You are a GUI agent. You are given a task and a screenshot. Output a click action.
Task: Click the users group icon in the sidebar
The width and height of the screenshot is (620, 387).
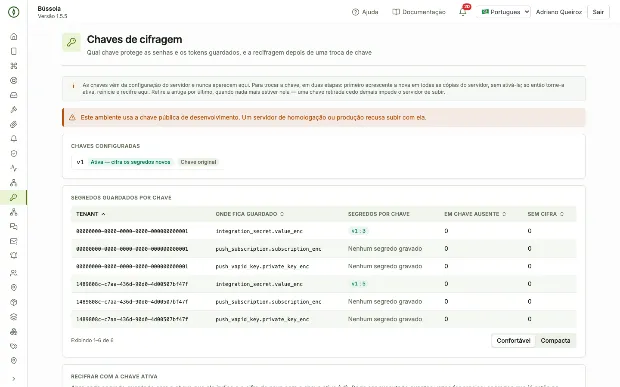(x=13, y=273)
